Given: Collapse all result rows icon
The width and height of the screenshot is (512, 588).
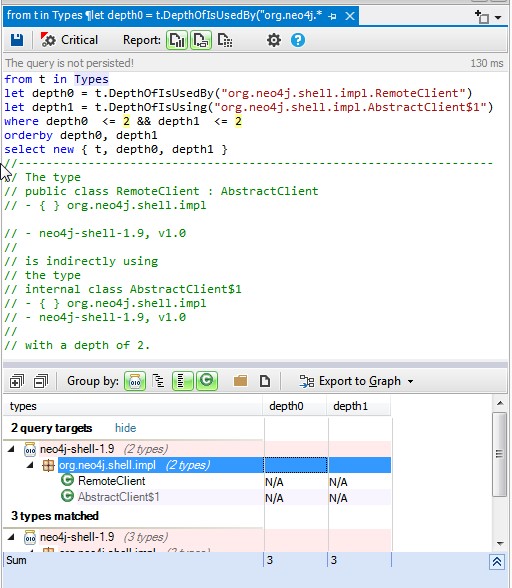Looking at the screenshot, I should click(x=41, y=381).
